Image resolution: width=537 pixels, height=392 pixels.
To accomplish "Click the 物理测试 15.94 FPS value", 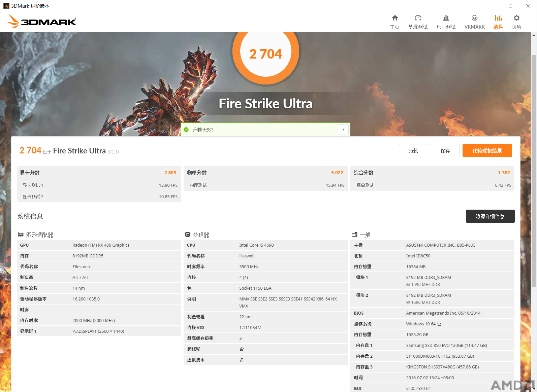I will (x=335, y=185).
